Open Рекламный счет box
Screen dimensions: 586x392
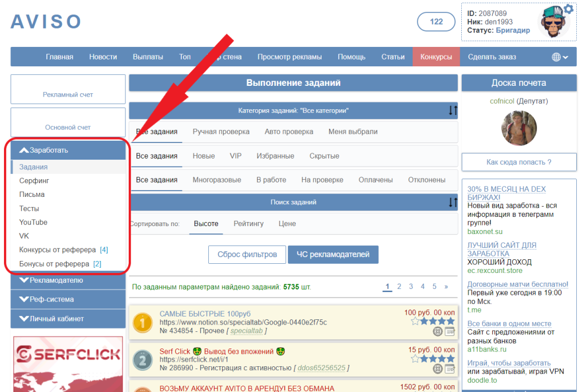(68, 89)
